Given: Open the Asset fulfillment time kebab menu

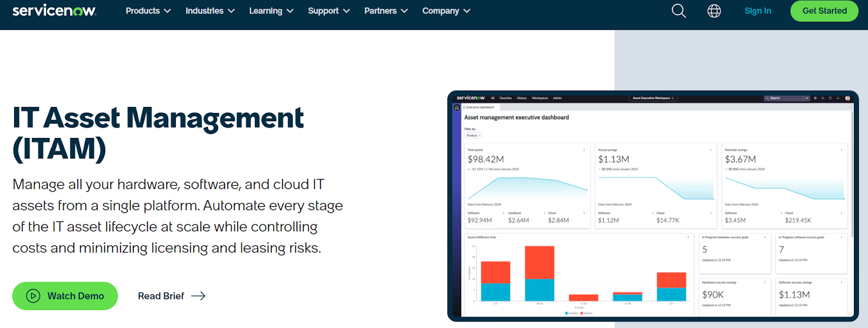Looking at the screenshot, I should click(688, 237).
